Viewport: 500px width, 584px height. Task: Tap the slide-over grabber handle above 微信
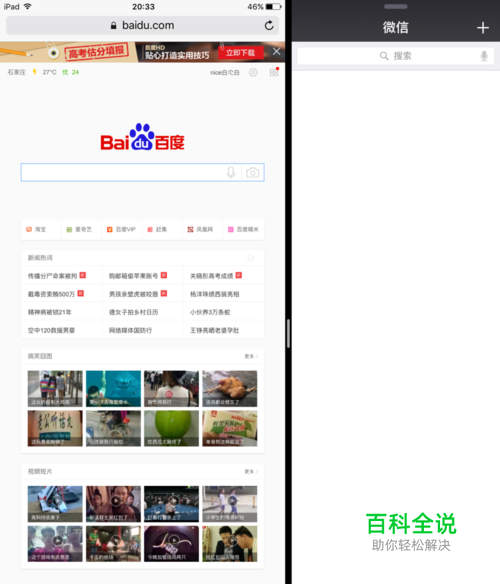(396, 6)
